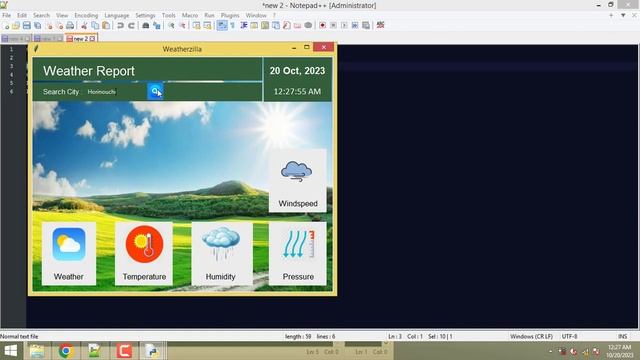Click the New file toolbar icon
The width and height of the screenshot is (640, 360).
(x=6, y=25)
